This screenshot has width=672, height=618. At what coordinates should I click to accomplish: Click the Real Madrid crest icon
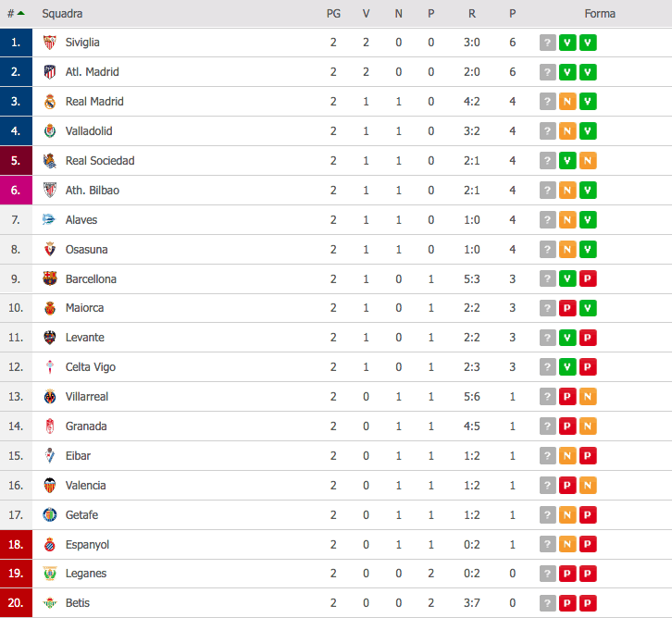[x=50, y=102]
